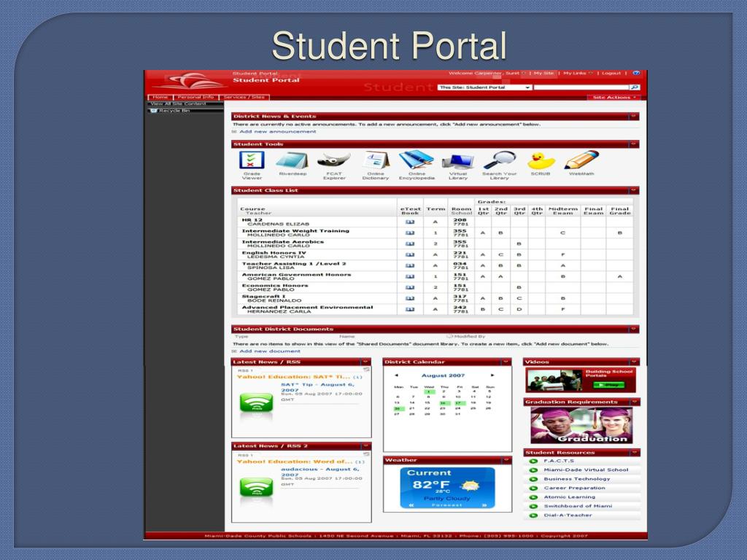
Task: Open eText book for Teacher Assisting 1
Action: coord(410,265)
